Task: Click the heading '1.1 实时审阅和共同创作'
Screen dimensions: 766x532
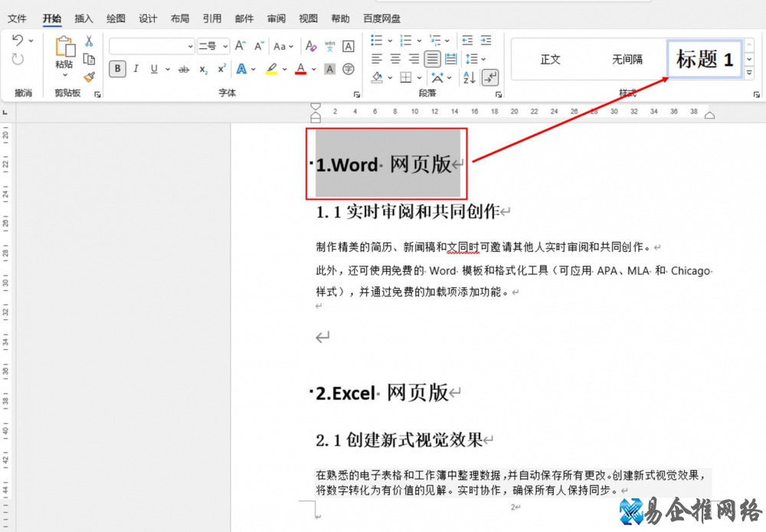Action: 408,212
